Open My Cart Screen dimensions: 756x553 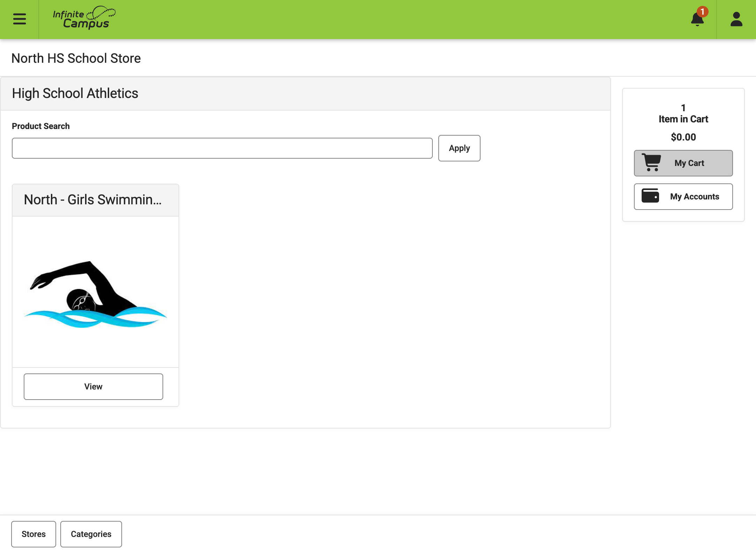click(683, 163)
